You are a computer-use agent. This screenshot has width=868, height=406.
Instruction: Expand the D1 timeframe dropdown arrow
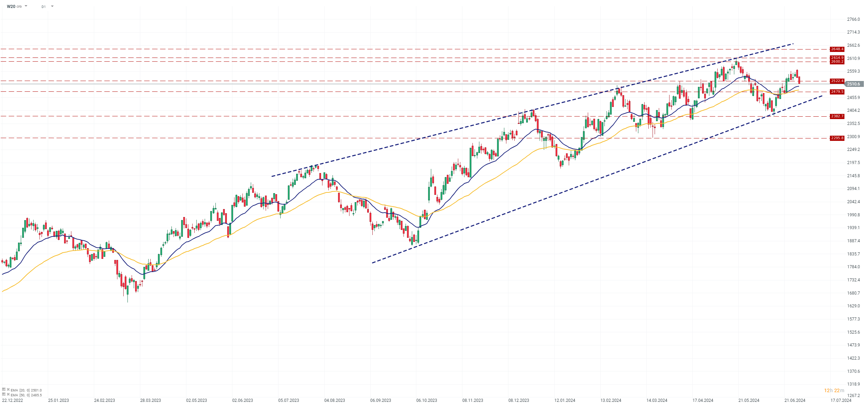pyautogui.click(x=52, y=6)
